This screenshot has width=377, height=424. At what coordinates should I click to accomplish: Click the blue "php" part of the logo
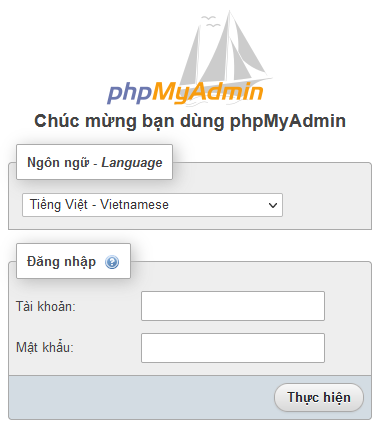[130, 93]
